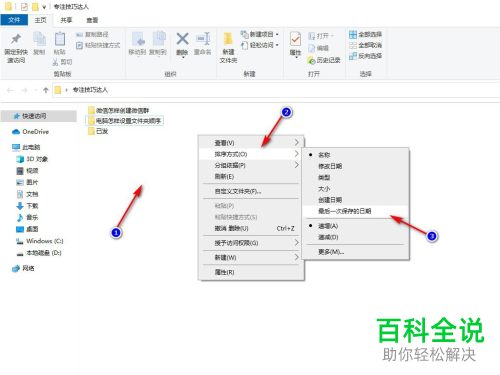Click the Open (打开) ribbon button
The image size is (500, 375).
[x=321, y=36]
